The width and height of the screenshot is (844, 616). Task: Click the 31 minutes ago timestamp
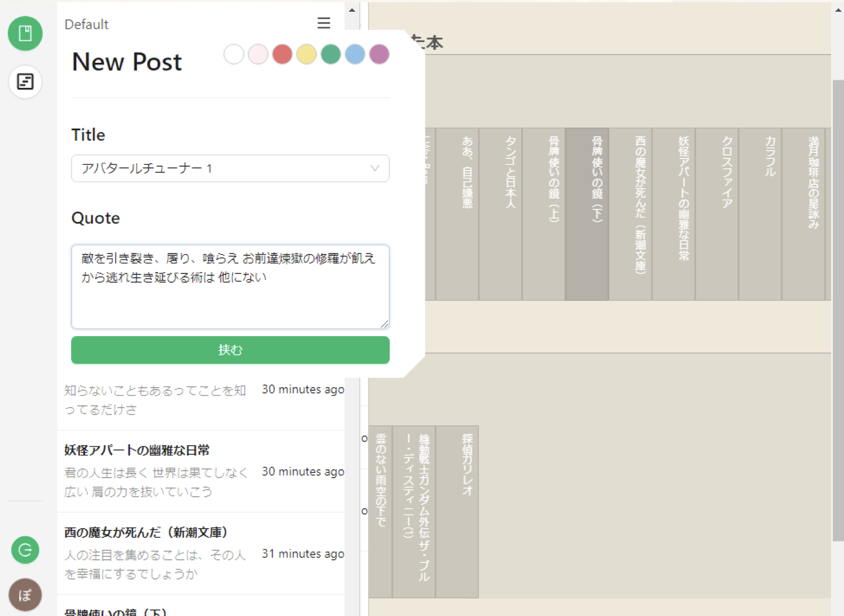(x=303, y=554)
